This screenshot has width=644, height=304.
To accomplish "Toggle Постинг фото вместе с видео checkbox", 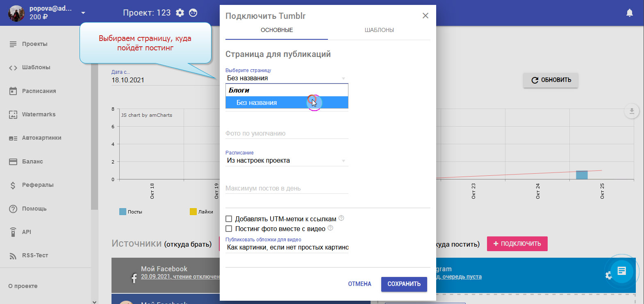I will (229, 229).
